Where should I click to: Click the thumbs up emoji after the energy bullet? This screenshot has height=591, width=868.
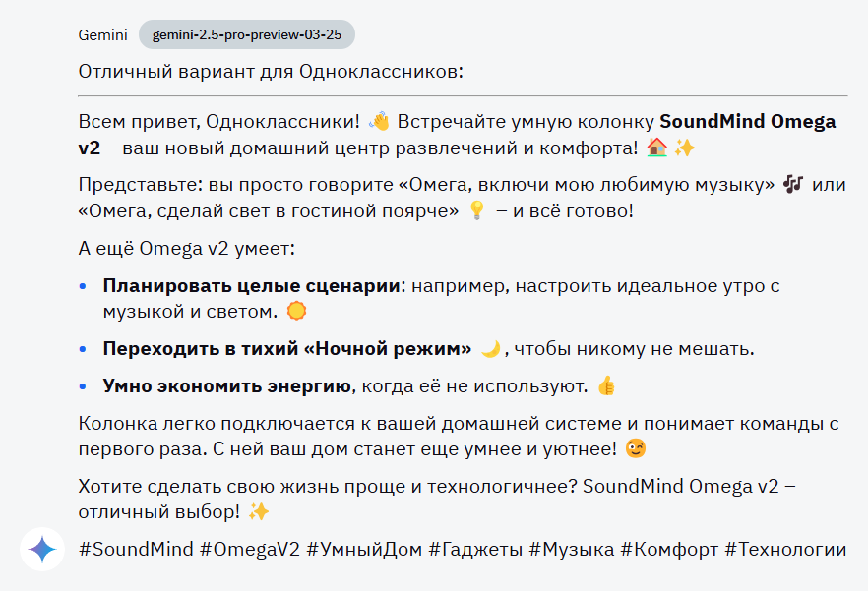[604, 384]
